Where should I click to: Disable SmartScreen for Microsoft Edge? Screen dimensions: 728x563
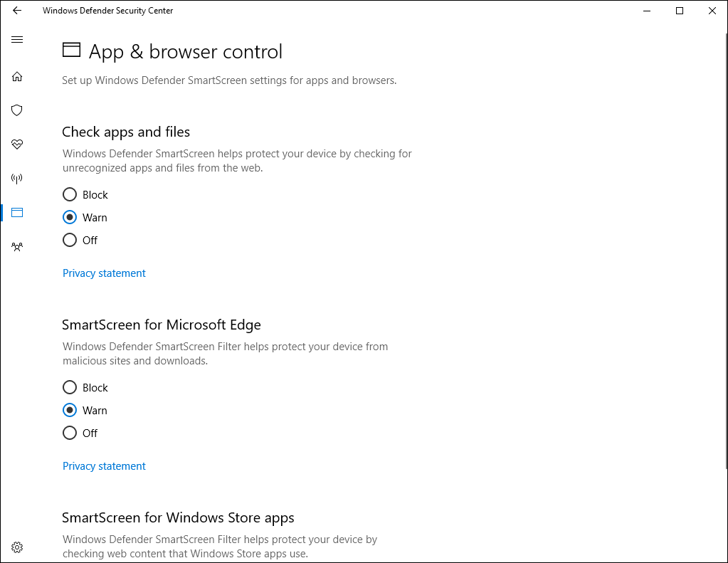(x=69, y=433)
